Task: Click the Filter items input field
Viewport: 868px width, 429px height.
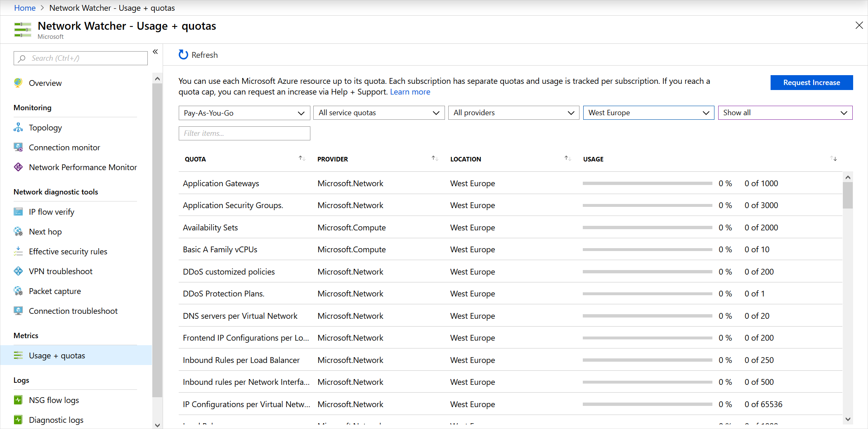Action: 244,133
